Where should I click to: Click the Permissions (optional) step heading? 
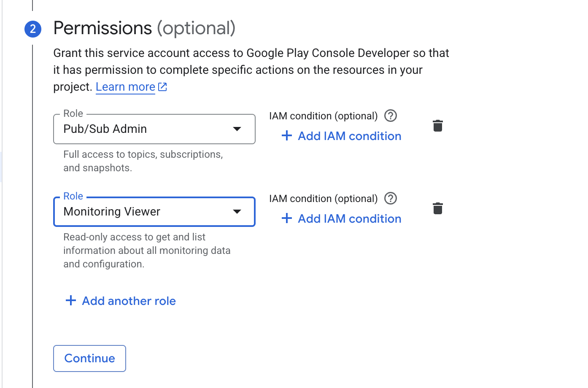click(x=144, y=28)
